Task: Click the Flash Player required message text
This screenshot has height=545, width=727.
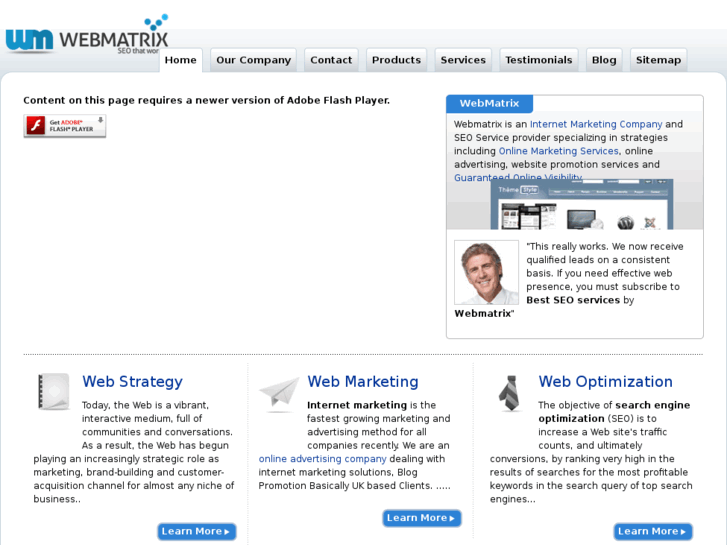Action: pyautogui.click(x=206, y=101)
